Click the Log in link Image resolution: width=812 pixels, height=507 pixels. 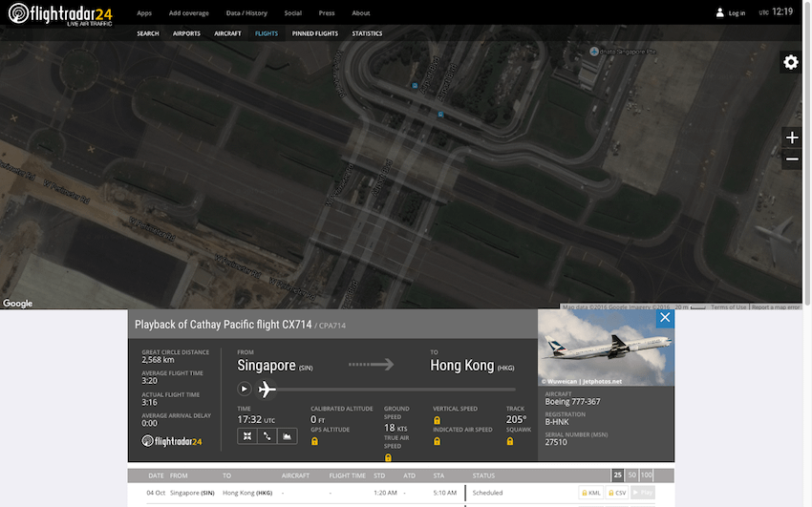click(x=737, y=13)
